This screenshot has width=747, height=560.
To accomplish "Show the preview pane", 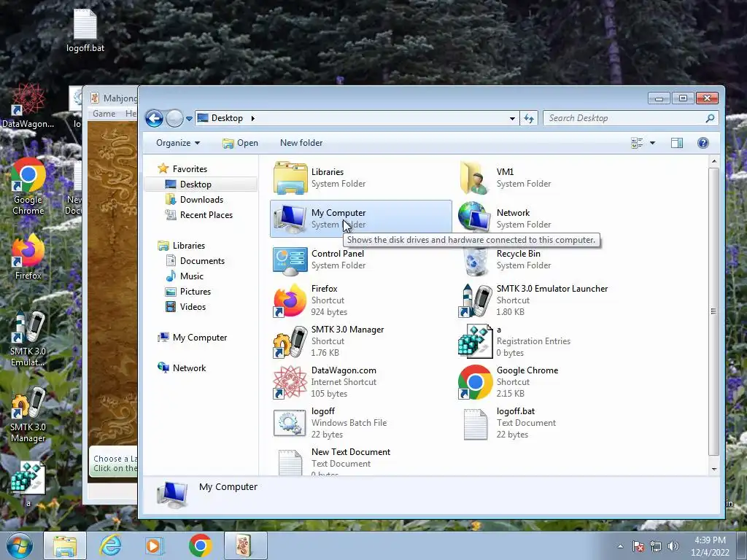I will pos(676,143).
